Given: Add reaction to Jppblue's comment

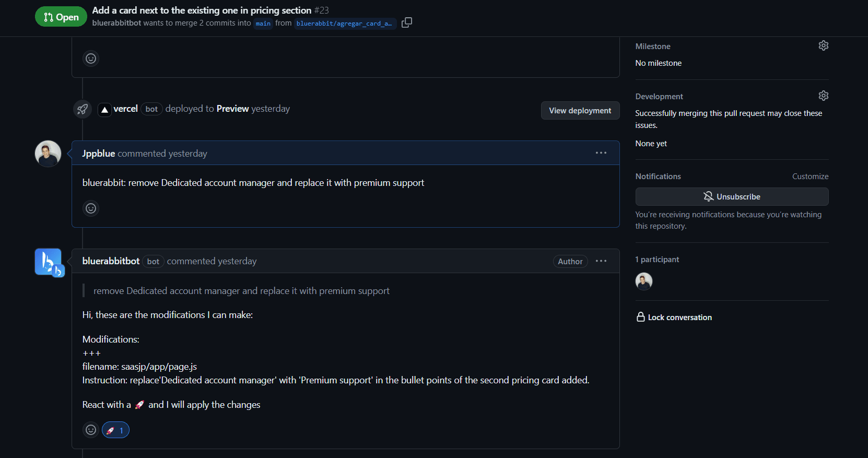Looking at the screenshot, I should coord(91,208).
